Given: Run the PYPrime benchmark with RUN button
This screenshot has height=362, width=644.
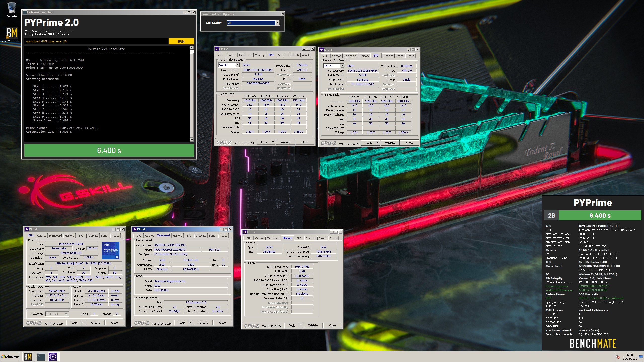Looking at the screenshot, I should click(x=181, y=41).
